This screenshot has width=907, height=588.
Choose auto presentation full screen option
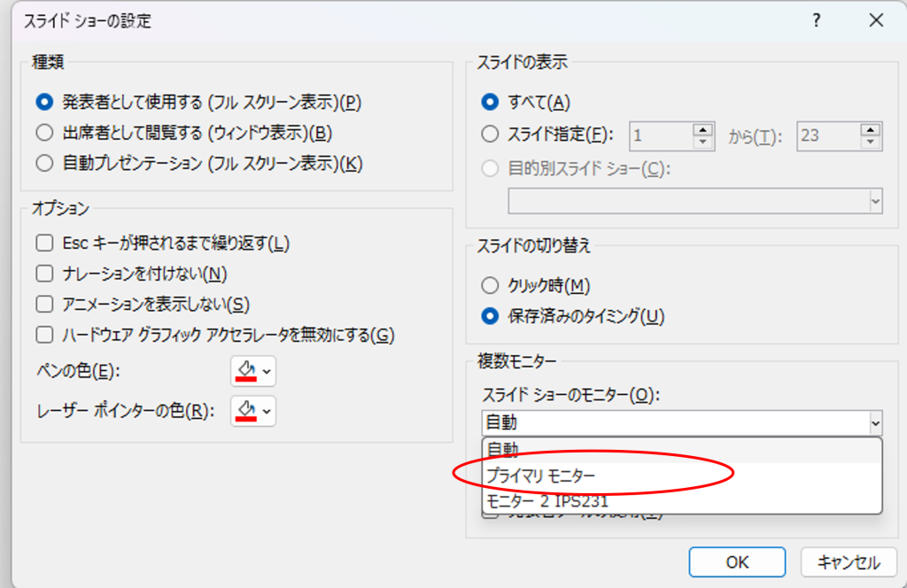click(44, 163)
